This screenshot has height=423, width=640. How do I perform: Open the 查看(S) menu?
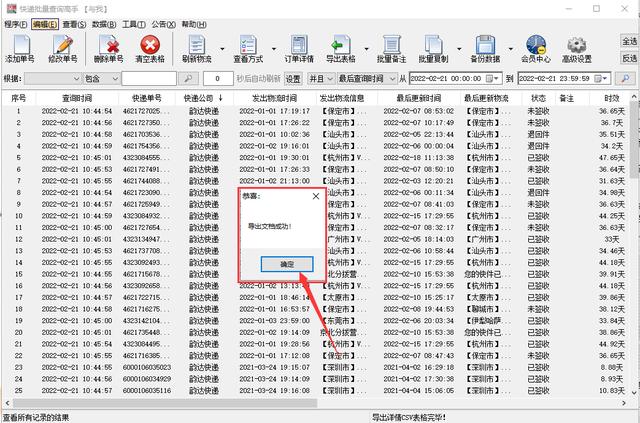(x=74, y=24)
